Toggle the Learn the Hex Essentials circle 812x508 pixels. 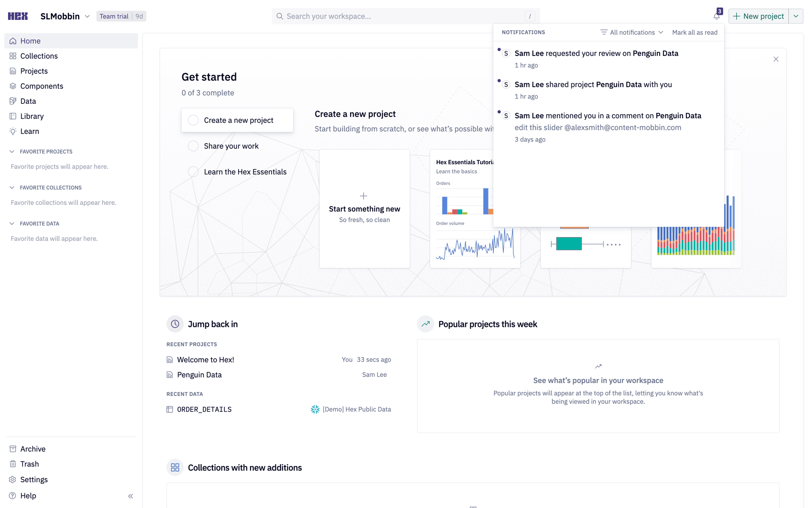(193, 172)
